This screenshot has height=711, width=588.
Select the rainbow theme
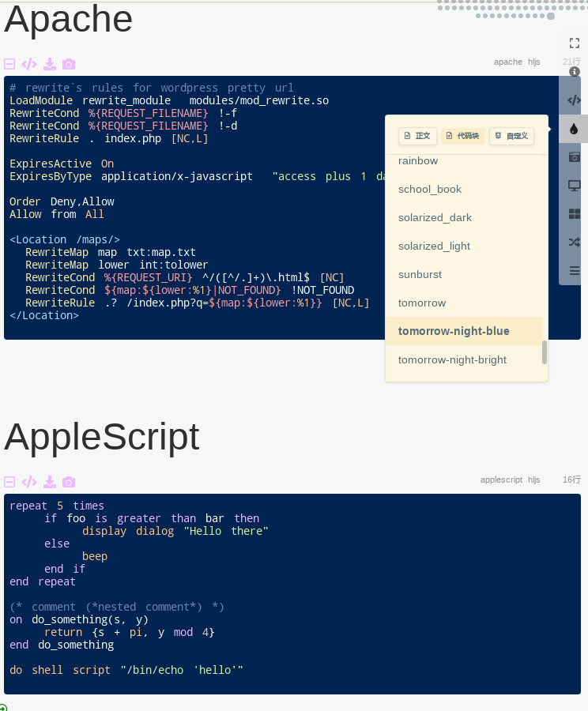[464, 161]
